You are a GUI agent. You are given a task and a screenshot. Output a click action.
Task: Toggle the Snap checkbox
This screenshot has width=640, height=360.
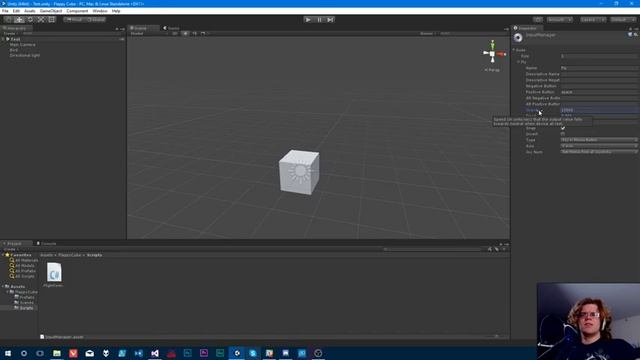pyautogui.click(x=563, y=128)
